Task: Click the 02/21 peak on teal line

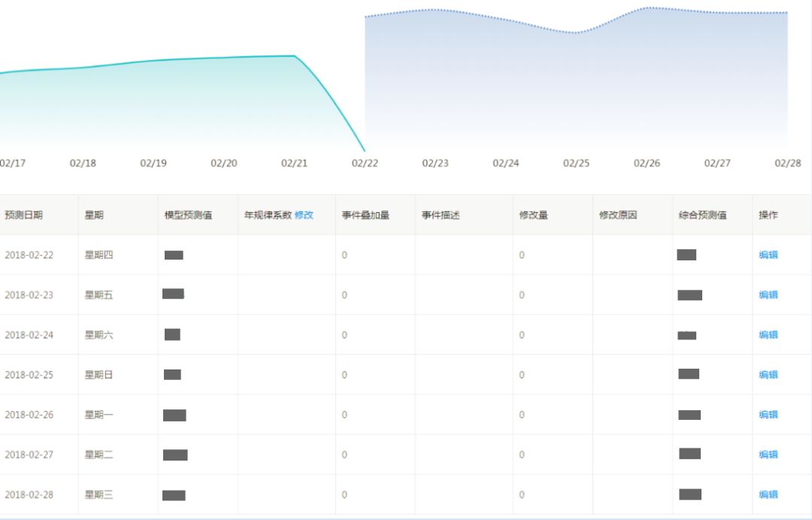Action: coord(294,56)
